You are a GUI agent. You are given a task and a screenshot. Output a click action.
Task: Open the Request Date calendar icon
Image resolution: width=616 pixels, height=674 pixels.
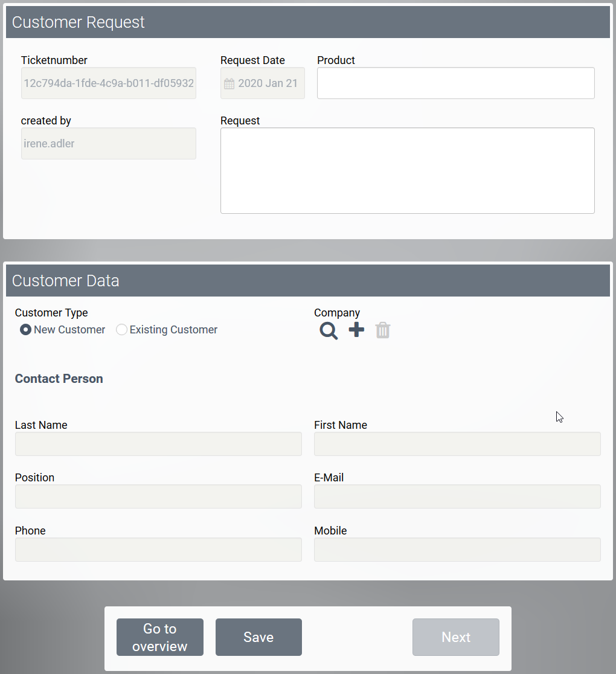[x=229, y=83]
